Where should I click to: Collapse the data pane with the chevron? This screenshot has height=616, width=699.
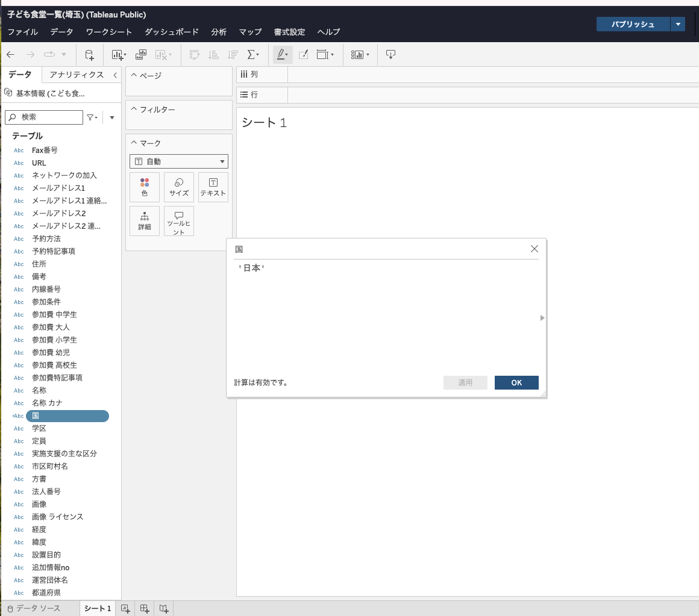[115, 75]
